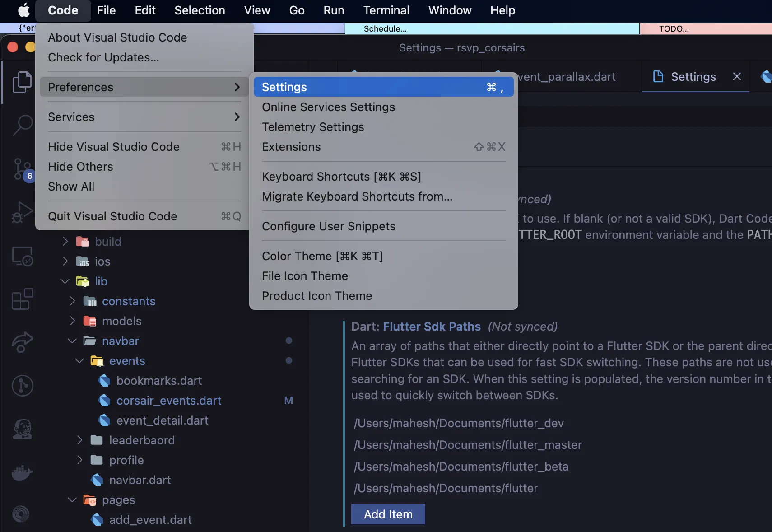Switch to the Settings editor tab
The height and width of the screenshot is (532, 772).
695,77
